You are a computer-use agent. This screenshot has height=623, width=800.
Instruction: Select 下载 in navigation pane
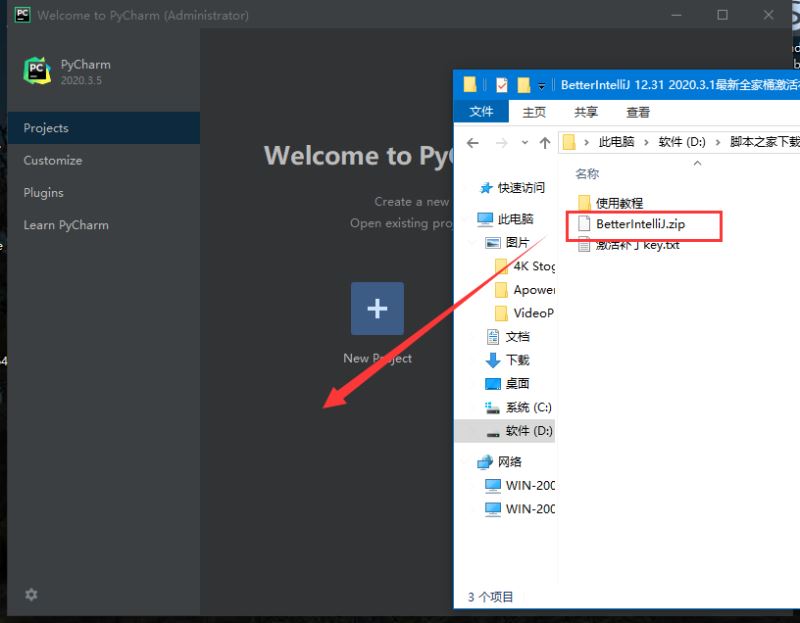517,360
